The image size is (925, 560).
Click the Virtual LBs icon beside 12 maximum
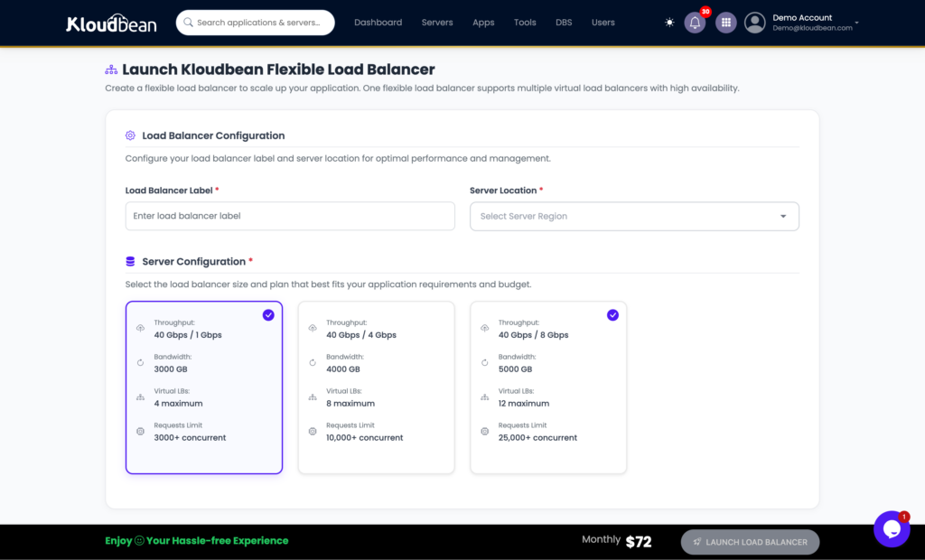coord(484,397)
